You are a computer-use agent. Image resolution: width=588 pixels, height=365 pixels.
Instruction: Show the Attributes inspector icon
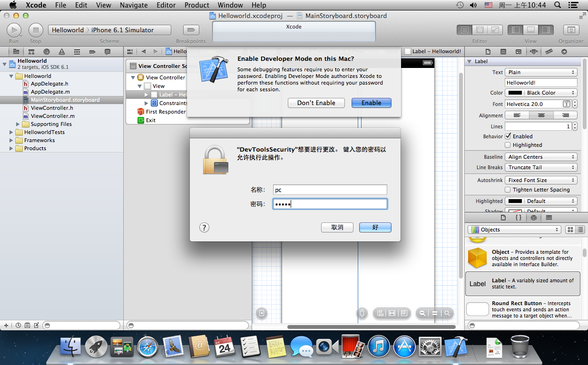534,52
